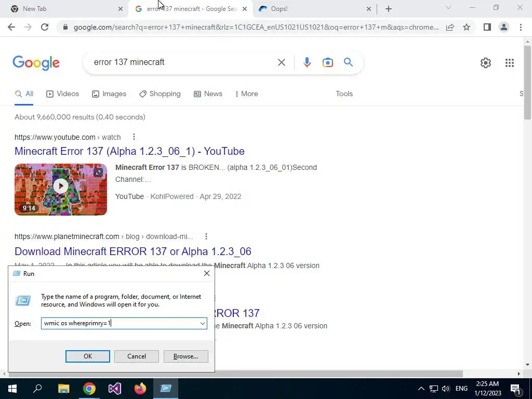Open Visual Studio from taskbar
Screen dimensions: 532x399
[x=115, y=389]
